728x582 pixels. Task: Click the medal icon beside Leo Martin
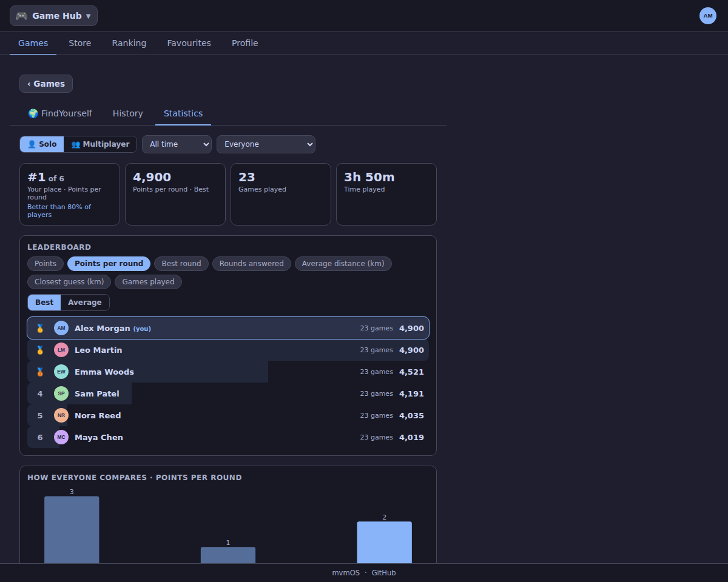coord(40,350)
